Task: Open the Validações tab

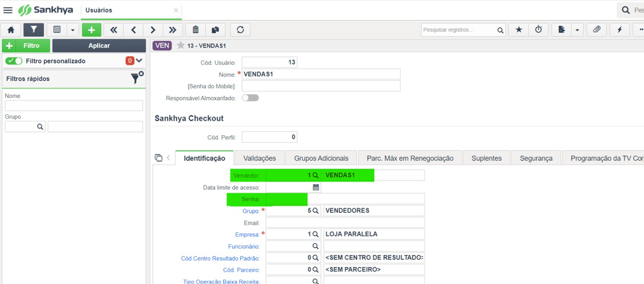Action: tap(259, 158)
